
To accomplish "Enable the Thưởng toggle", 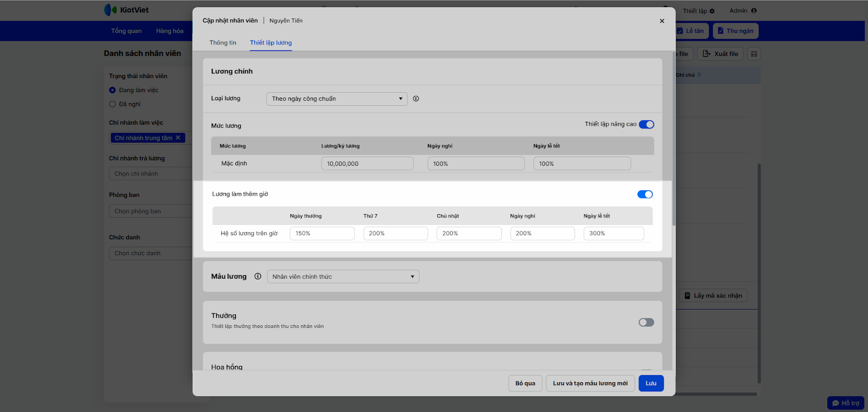I will [646, 323].
